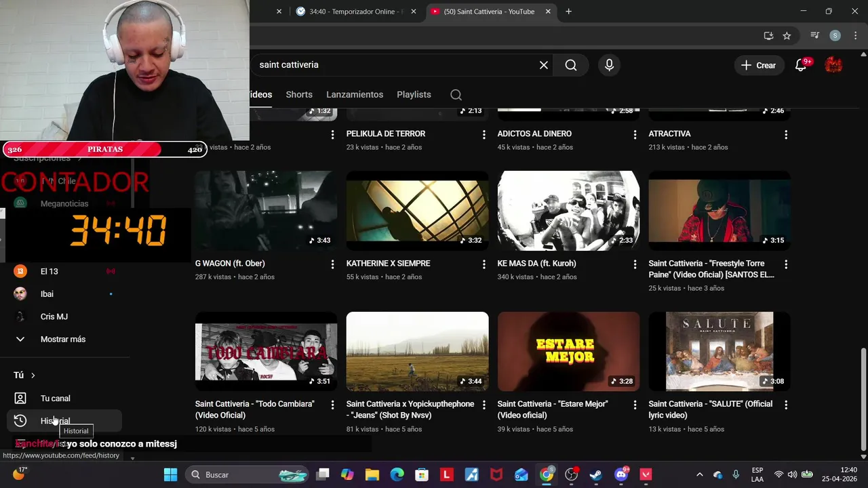Play the Todo Cambiara thumbnail
Image resolution: width=868 pixels, height=488 pixels.
coord(266,352)
